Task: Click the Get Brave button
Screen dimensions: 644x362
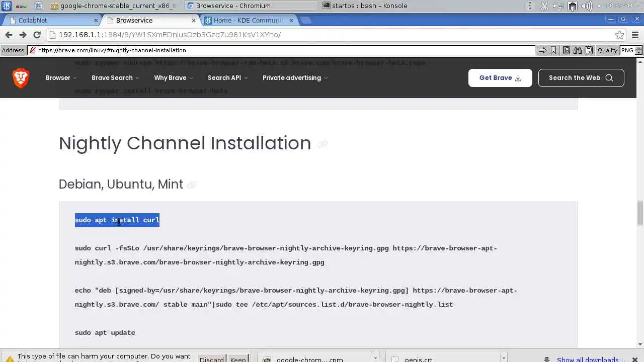Action: [x=500, y=78]
